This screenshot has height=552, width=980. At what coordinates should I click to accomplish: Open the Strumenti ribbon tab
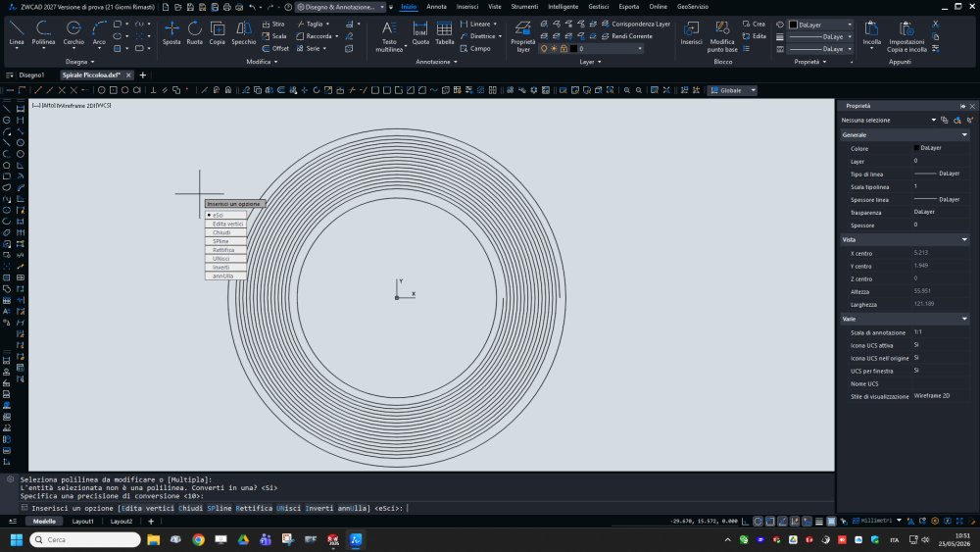click(524, 7)
